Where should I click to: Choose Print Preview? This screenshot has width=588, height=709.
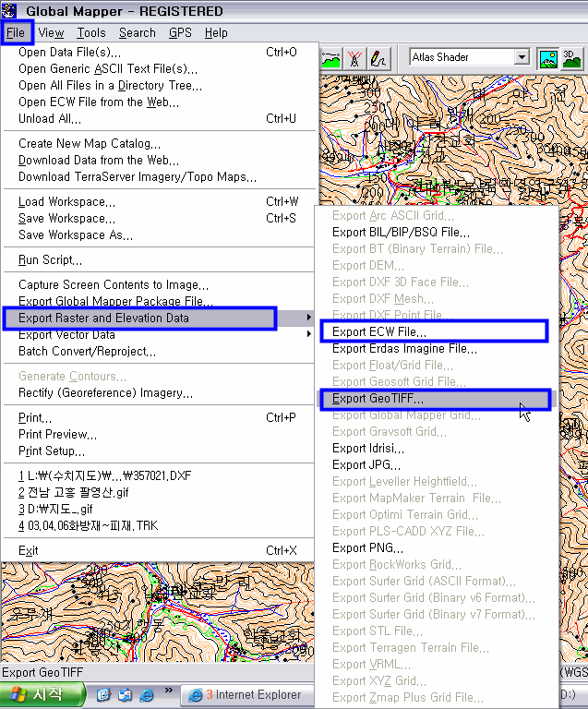click(x=158, y=435)
